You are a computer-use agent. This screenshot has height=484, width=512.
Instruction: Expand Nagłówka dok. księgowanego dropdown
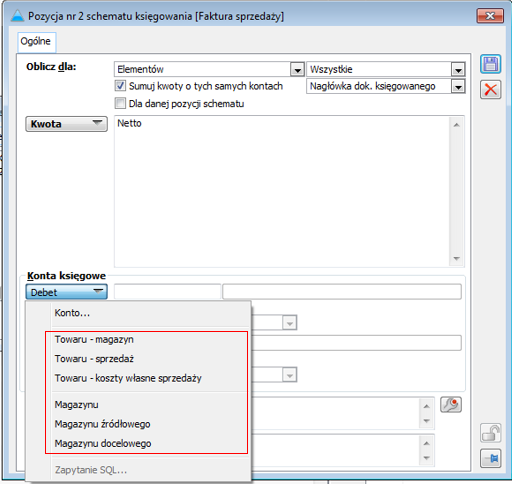pyautogui.click(x=458, y=87)
